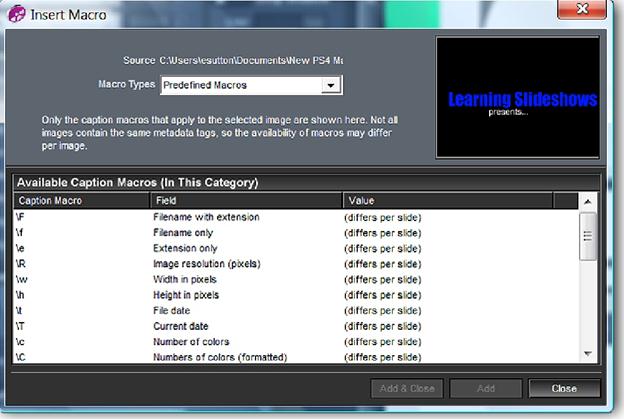Open the Macro Types dropdown arrow

coord(330,85)
